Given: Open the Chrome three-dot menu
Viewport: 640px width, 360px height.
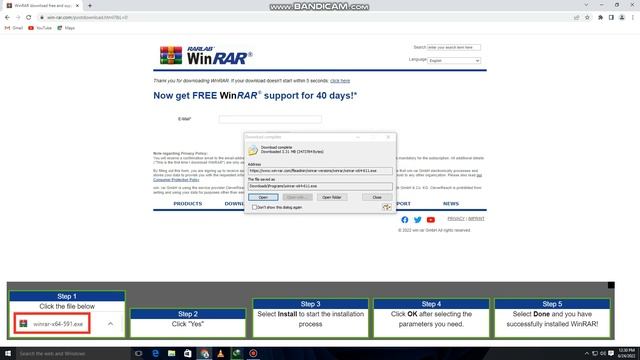Looking at the screenshot, I should coord(633,18).
